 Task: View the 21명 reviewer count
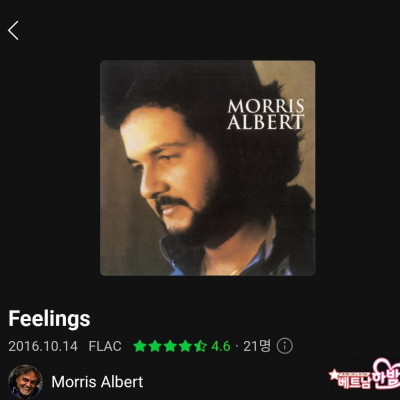pyautogui.click(x=257, y=346)
